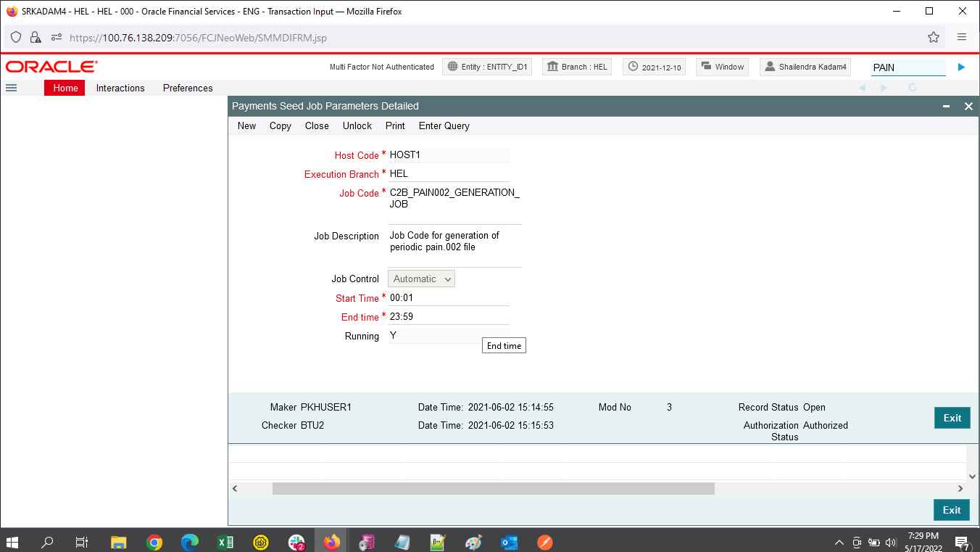The image size is (980, 552).
Task: Open the Entity : ENTITY_ID1 selector
Action: coord(487,67)
